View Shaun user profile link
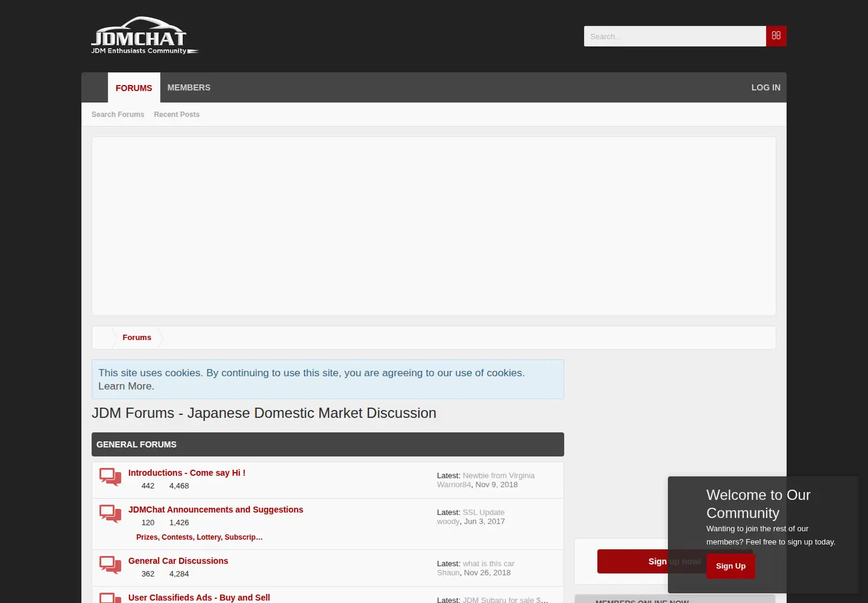Viewport: 868px width, 603px height. 448,573
